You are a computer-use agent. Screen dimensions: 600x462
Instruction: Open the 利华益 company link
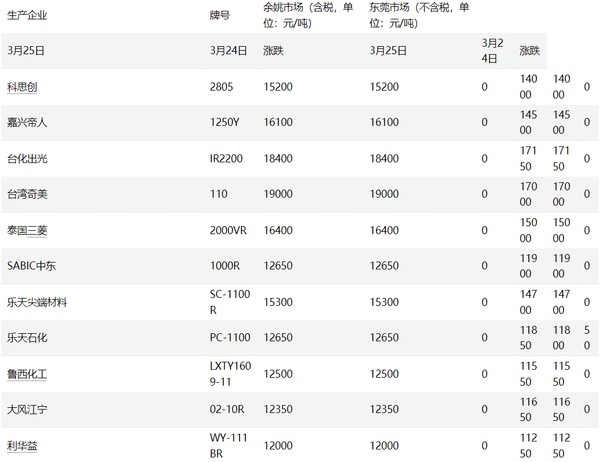pyautogui.click(x=22, y=446)
